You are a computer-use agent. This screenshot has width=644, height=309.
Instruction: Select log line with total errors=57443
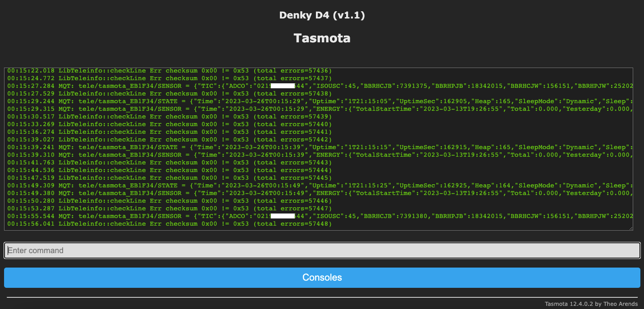tap(169, 163)
